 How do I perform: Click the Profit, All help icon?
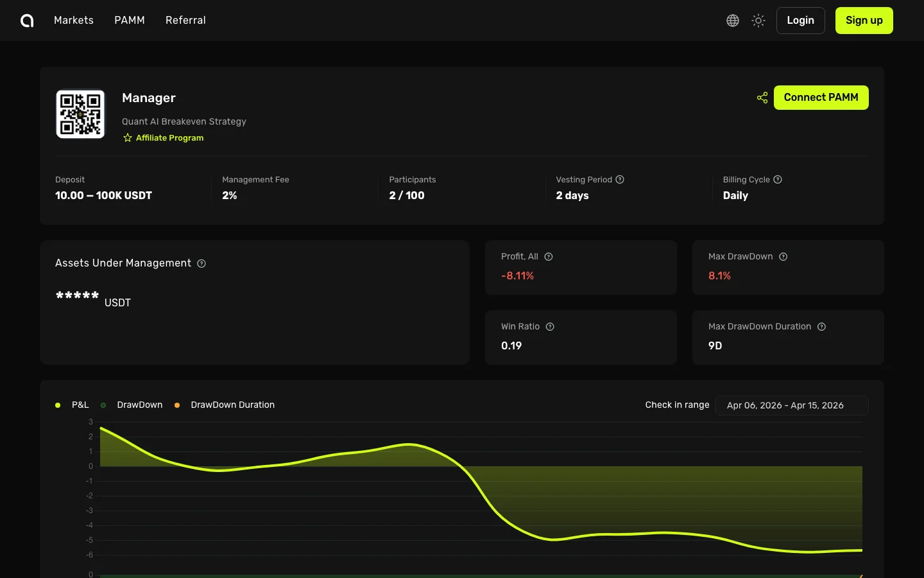[549, 257]
